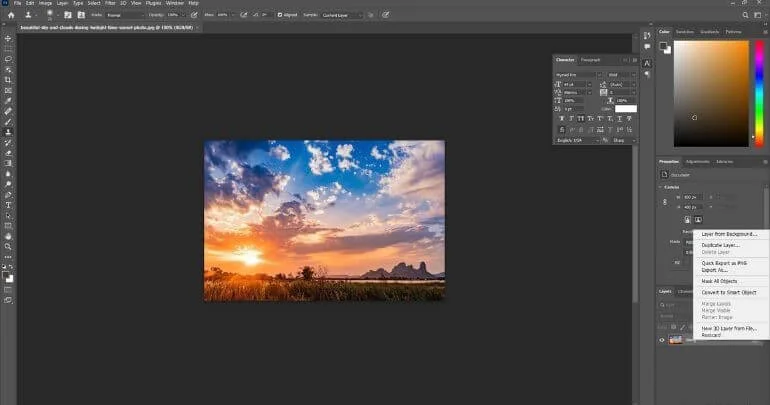Screen dimensions: 770x405
Task: Click the font size field in Character panel
Action: point(574,84)
